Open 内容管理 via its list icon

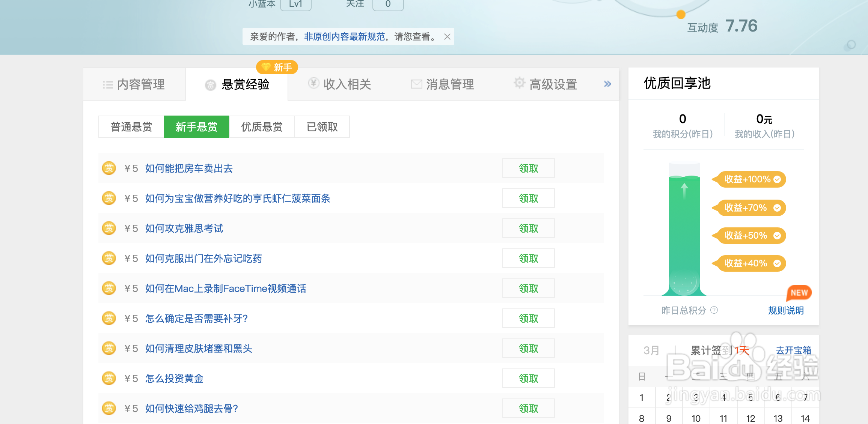108,84
